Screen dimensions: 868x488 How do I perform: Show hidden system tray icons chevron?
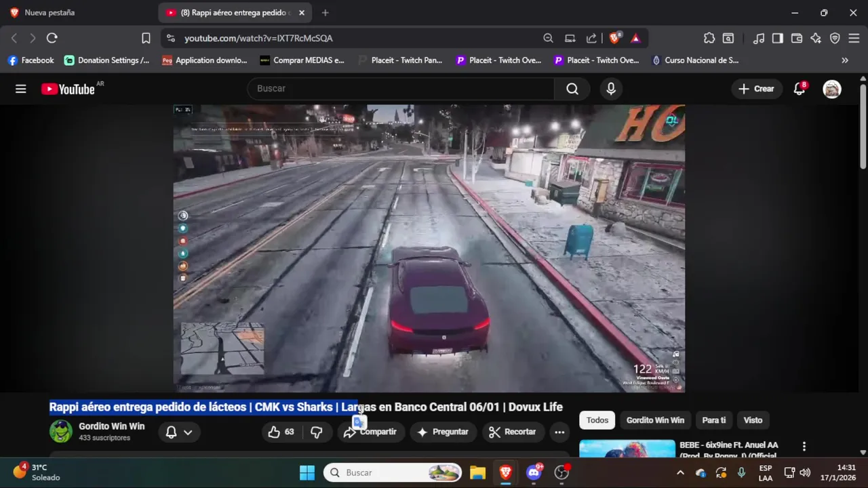[680, 472]
